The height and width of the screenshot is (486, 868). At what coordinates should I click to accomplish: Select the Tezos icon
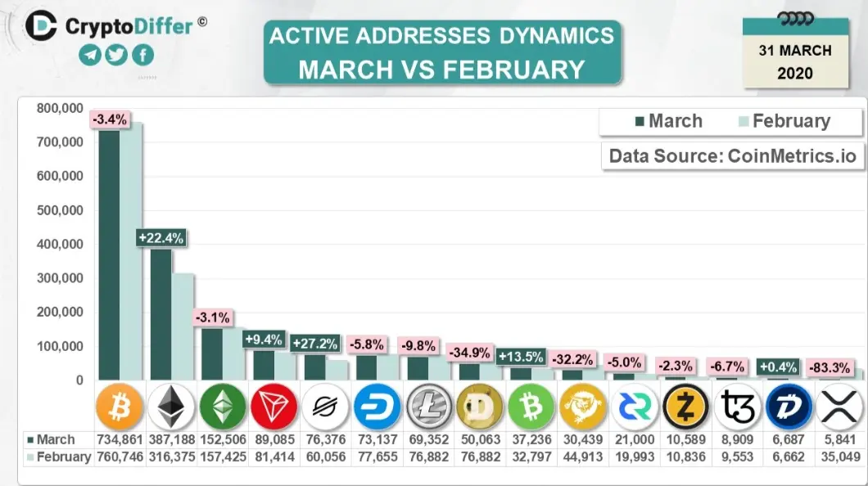tap(737, 407)
